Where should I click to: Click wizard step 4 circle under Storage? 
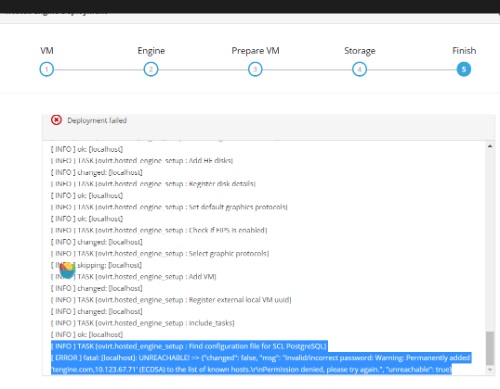pyautogui.click(x=359, y=69)
